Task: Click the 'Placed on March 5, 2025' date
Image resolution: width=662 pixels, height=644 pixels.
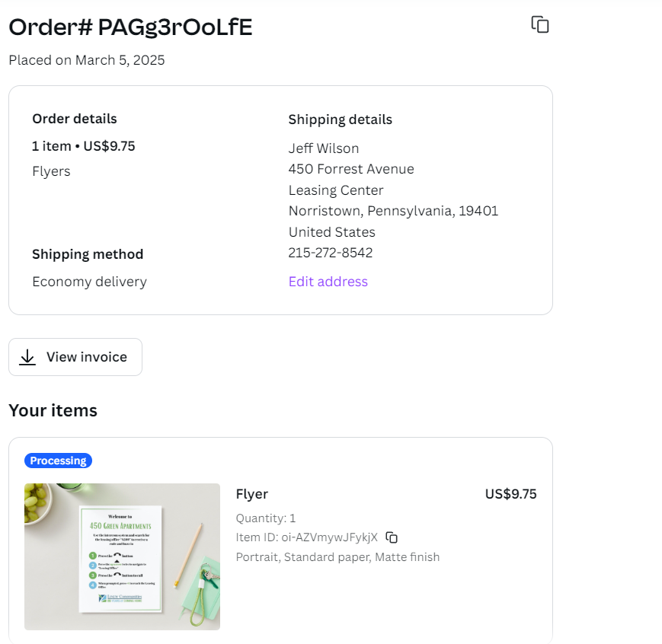Action: point(87,60)
